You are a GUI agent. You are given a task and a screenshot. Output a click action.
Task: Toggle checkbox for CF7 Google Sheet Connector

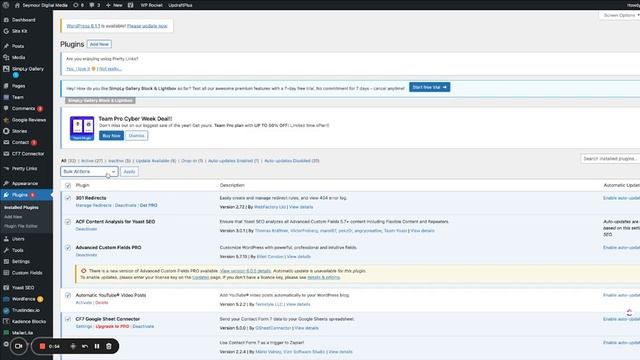[x=68, y=319]
